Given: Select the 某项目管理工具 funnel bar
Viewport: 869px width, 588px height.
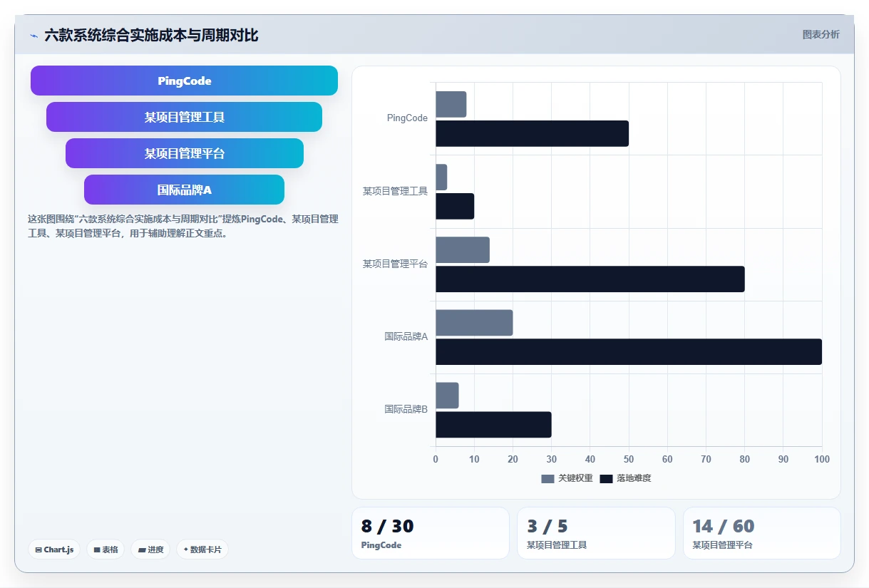Looking at the screenshot, I should click(x=184, y=117).
